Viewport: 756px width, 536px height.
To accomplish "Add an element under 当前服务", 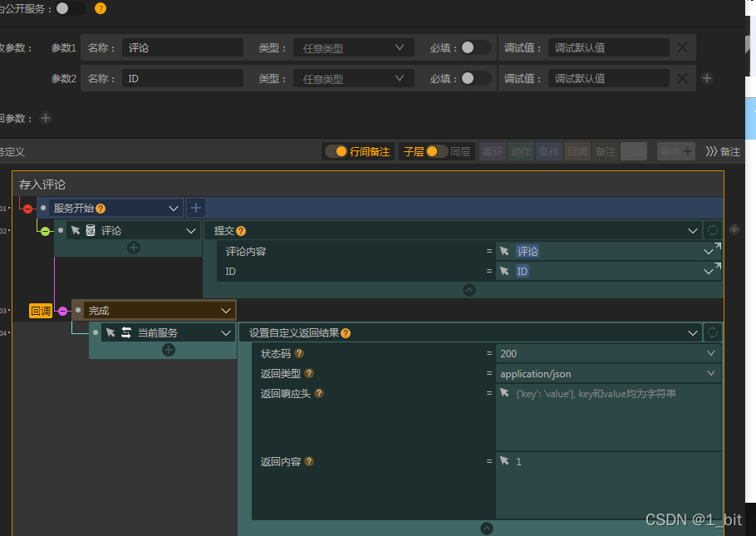I will coord(169,350).
